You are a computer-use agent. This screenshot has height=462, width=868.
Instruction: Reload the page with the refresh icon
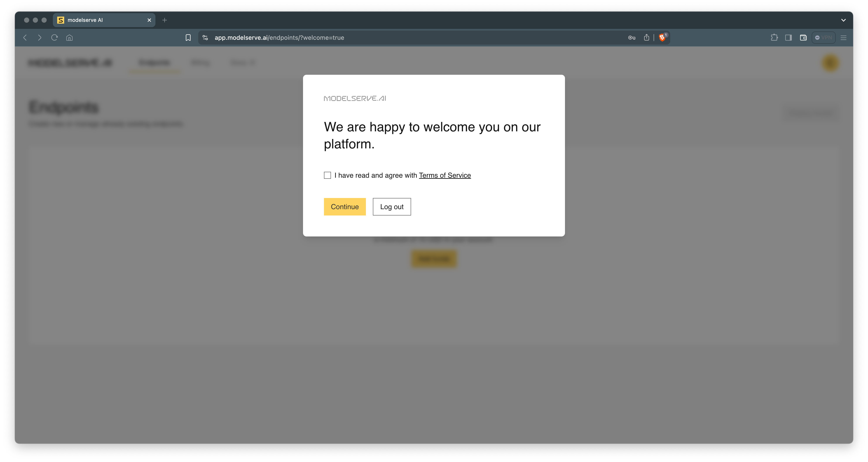coord(54,37)
